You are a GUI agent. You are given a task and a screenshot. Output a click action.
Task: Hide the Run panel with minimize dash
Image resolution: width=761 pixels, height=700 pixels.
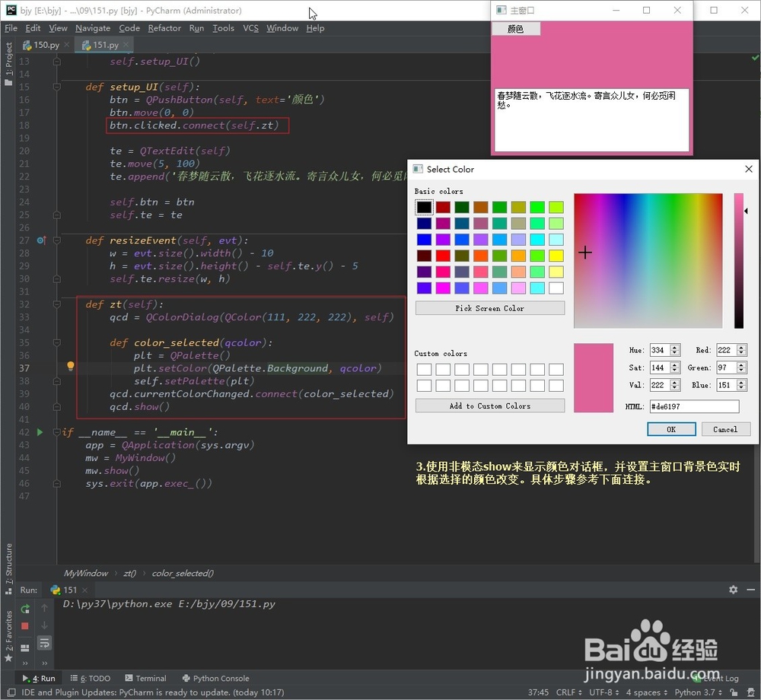coord(750,590)
